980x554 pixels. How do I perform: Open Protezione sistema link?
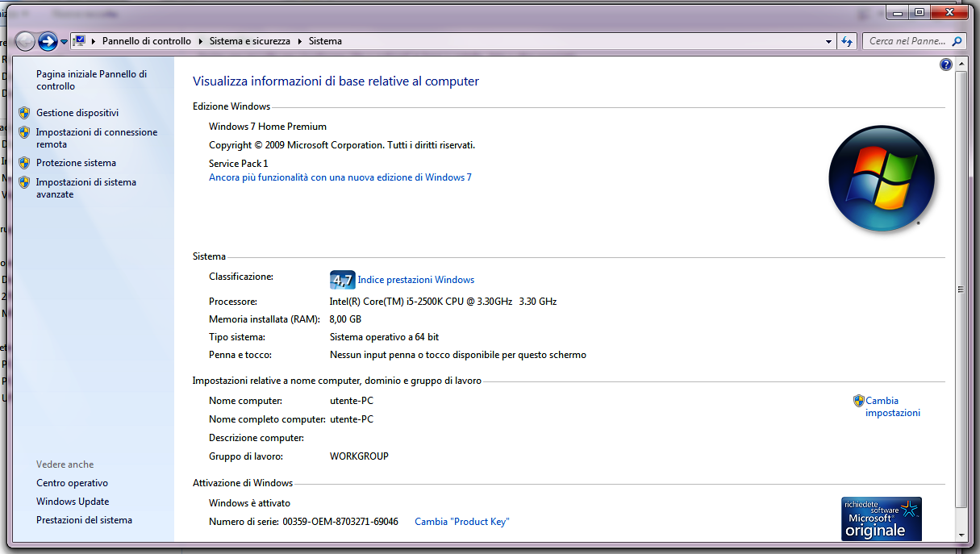click(76, 163)
